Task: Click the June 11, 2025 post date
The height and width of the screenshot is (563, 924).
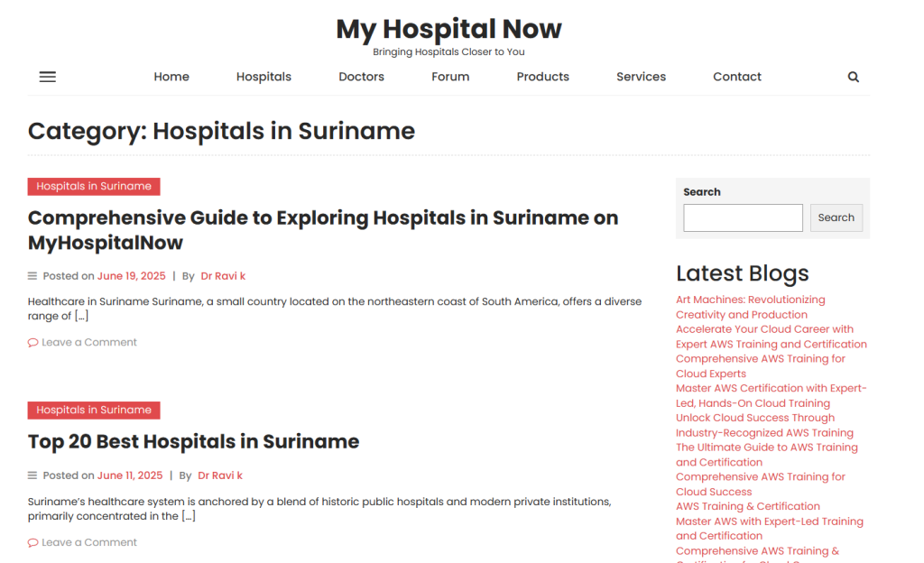Action: (x=130, y=475)
